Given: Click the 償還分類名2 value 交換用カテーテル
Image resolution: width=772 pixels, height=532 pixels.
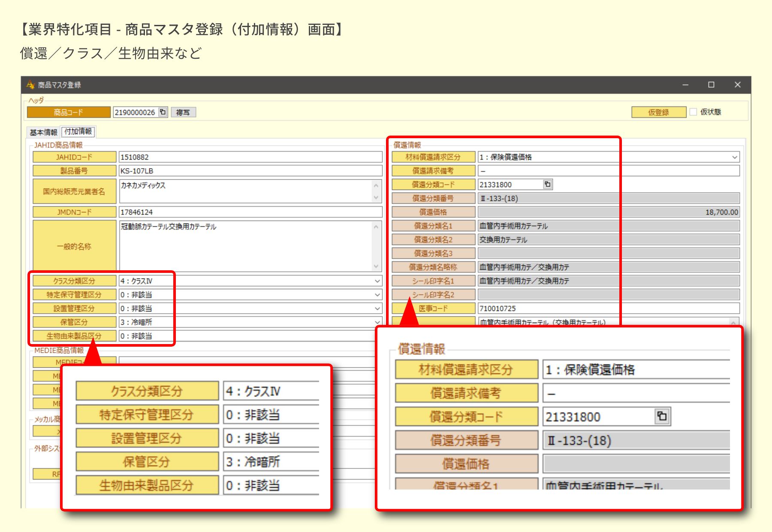Looking at the screenshot, I should pyautogui.click(x=609, y=239).
